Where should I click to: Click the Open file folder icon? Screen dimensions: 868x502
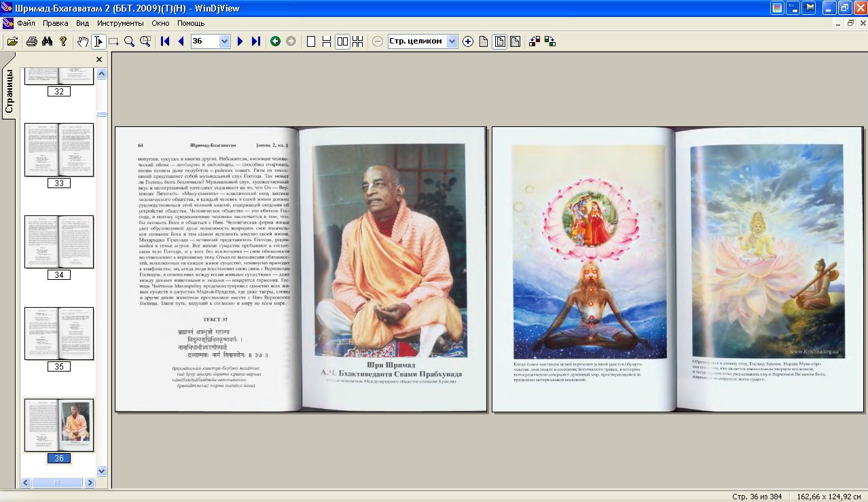pyautogui.click(x=12, y=41)
